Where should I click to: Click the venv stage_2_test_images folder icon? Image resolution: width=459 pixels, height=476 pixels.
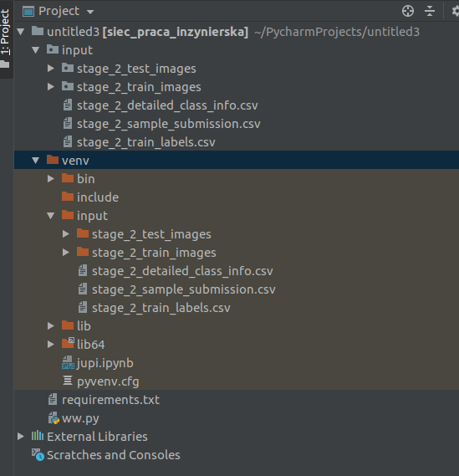click(x=83, y=233)
